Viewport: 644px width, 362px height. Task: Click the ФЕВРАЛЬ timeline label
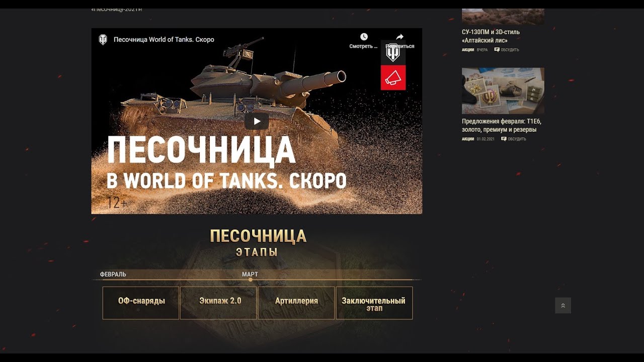[x=113, y=275]
